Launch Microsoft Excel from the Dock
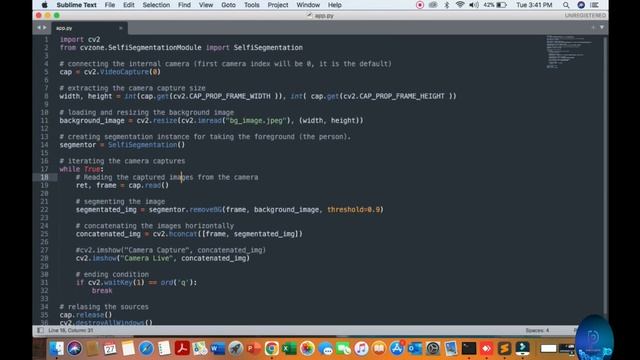 point(289,348)
